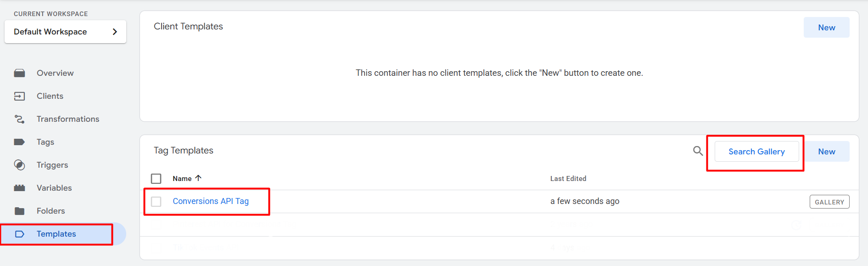The image size is (868, 266).
Task: Open the Conversions API Tag link
Action: click(211, 201)
